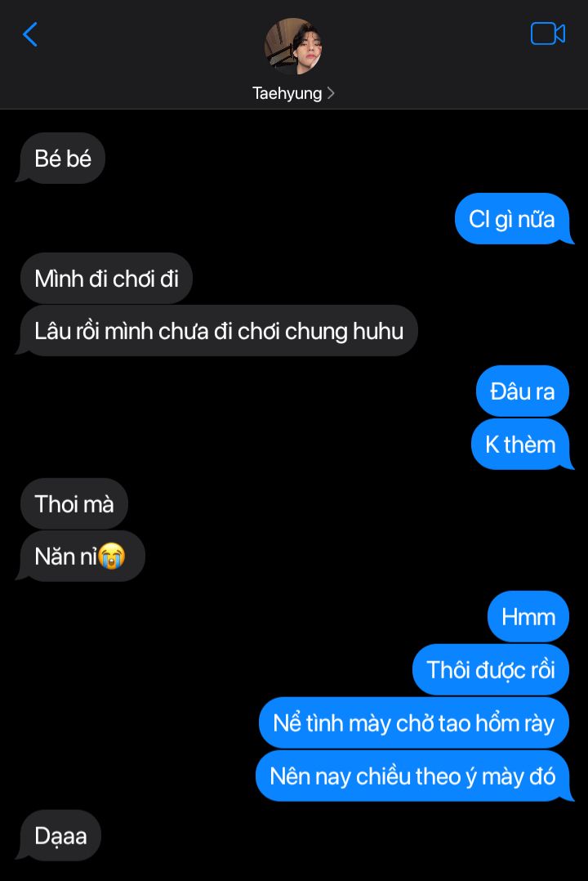Select the "Cl gì nữa" blue bubble
This screenshot has height=881, width=588.
click(x=512, y=218)
